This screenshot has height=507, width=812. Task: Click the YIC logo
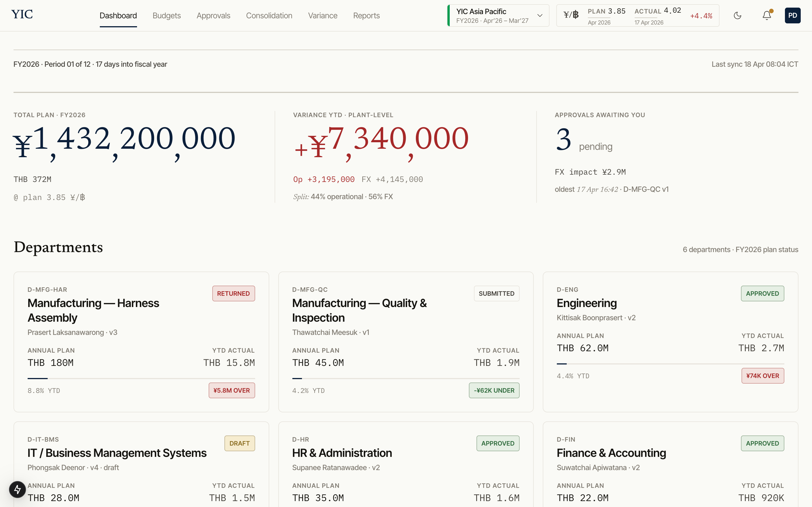pyautogui.click(x=22, y=14)
